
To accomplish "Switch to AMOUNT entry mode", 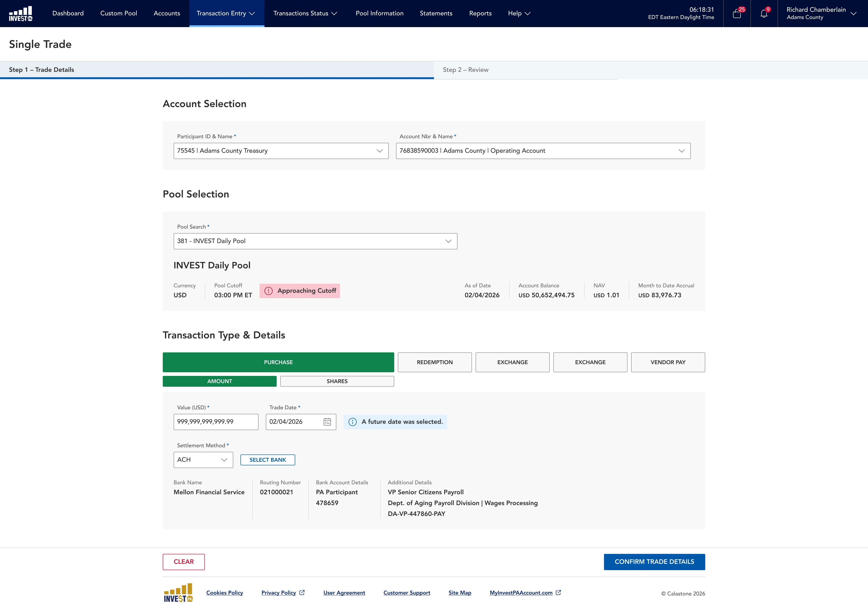I will click(x=220, y=381).
